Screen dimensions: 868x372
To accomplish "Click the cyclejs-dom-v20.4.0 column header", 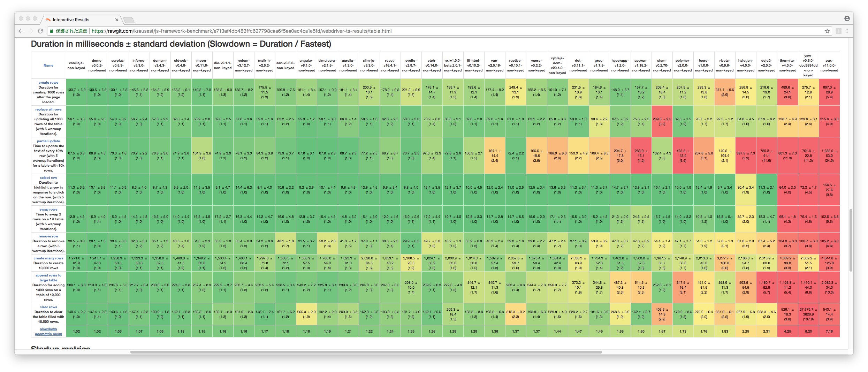I will 557,66.
